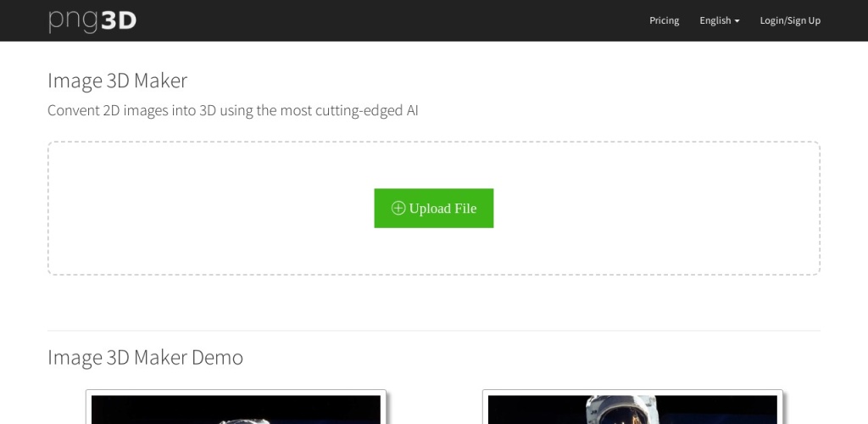
Task: Select the right astronaut demo thumbnail
Action: pyautogui.click(x=632, y=409)
